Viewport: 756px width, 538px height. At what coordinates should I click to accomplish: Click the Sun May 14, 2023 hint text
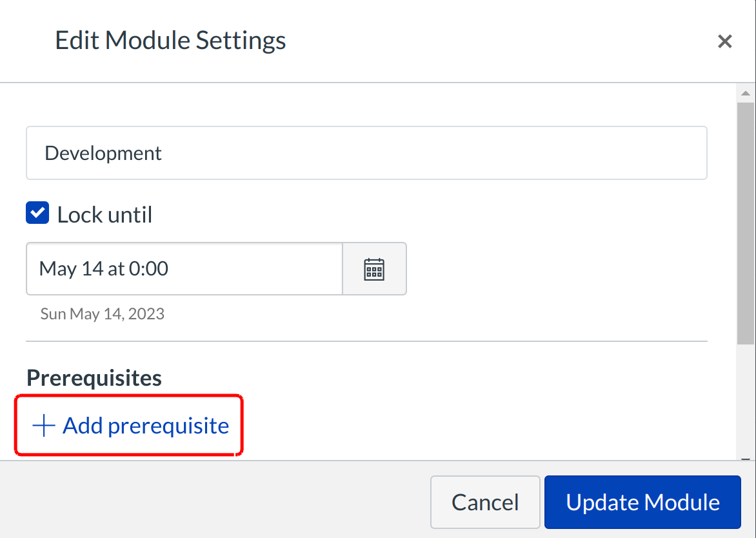pyautogui.click(x=102, y=314)
